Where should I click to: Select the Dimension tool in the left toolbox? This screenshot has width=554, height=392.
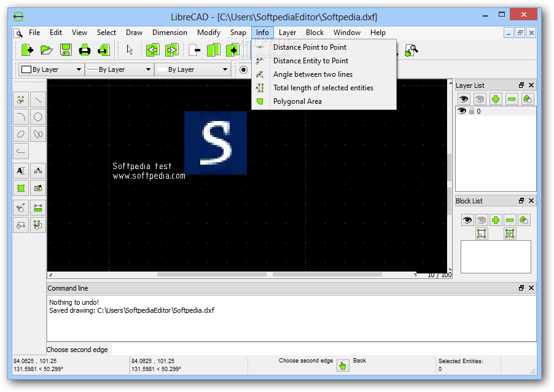[x=38, y=171]
